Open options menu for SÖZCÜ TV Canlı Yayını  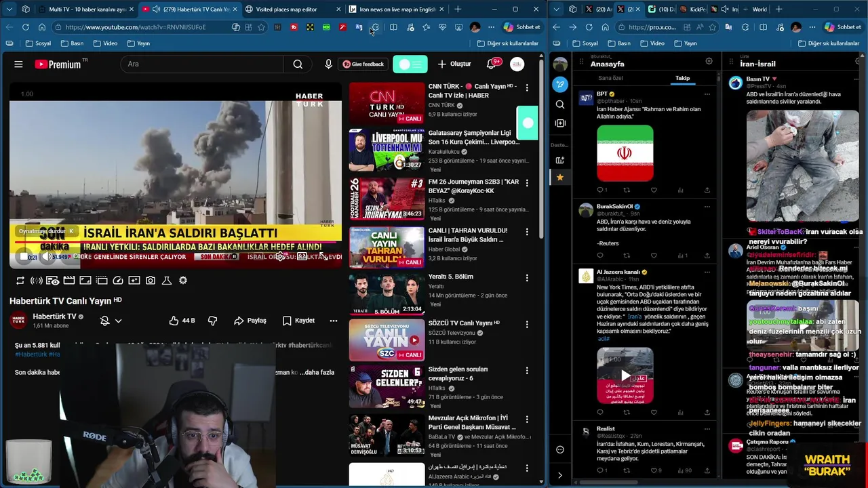pos(527,324)
